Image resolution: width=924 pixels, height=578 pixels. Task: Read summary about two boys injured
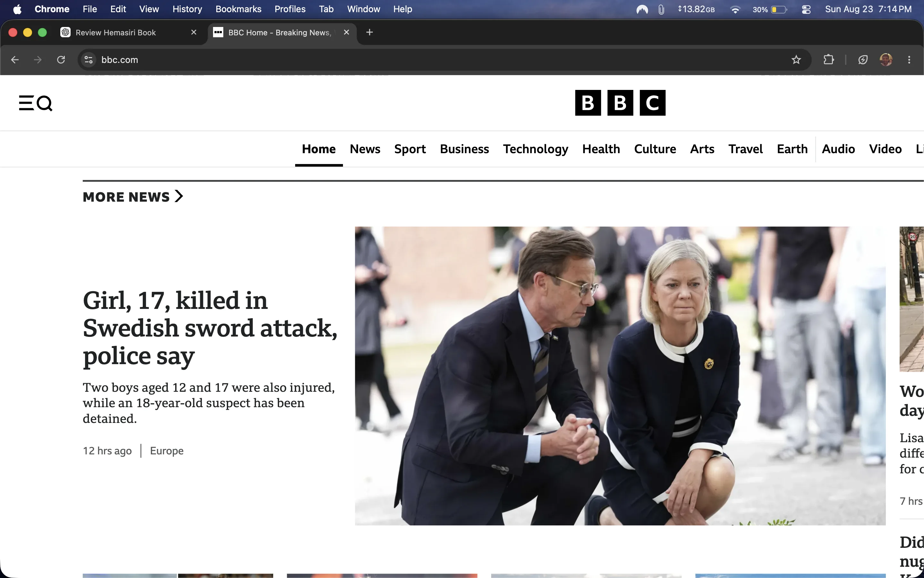209,403
